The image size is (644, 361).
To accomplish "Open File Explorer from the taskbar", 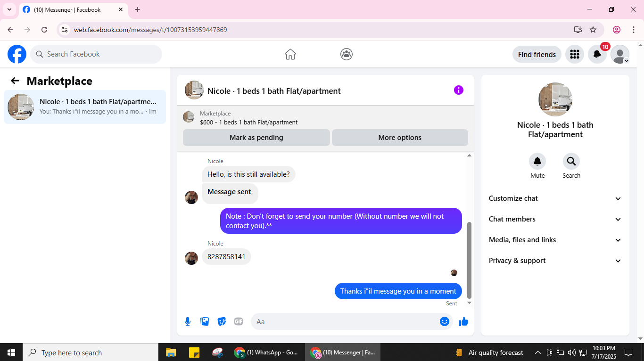I will pyautogui.click(x=171, y=353).
